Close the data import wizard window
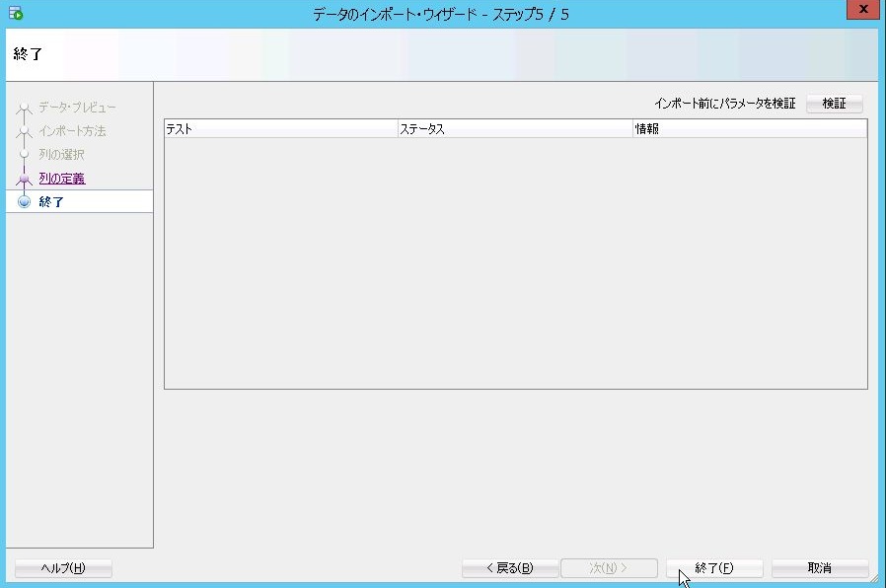The width and height of the screenshot is (886, 588). [x=863, y=12]
